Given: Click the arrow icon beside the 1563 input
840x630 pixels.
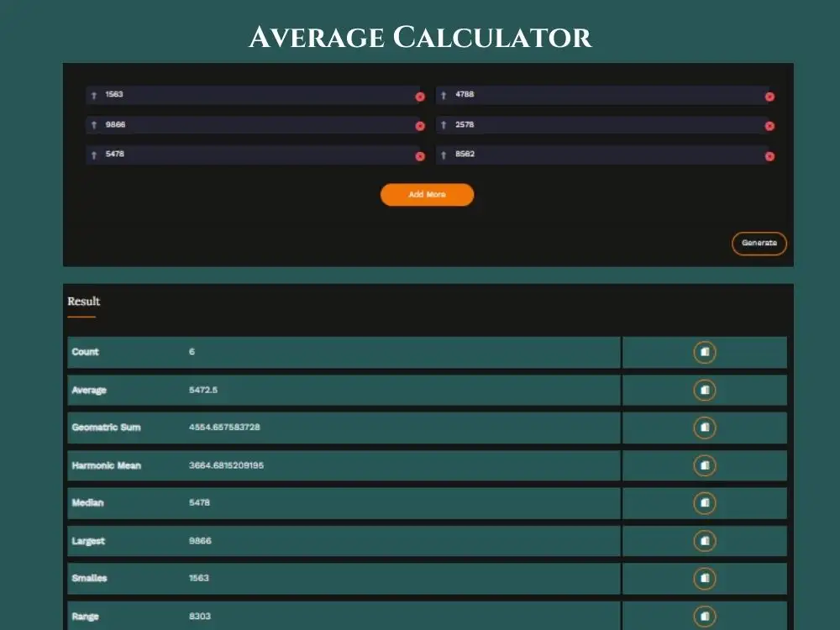Looking at the screenshot, I should click(x=92, y=95).
